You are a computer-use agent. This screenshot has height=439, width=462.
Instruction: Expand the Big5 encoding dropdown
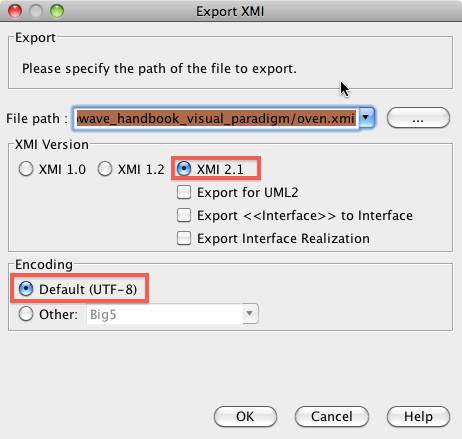[249, 314]
